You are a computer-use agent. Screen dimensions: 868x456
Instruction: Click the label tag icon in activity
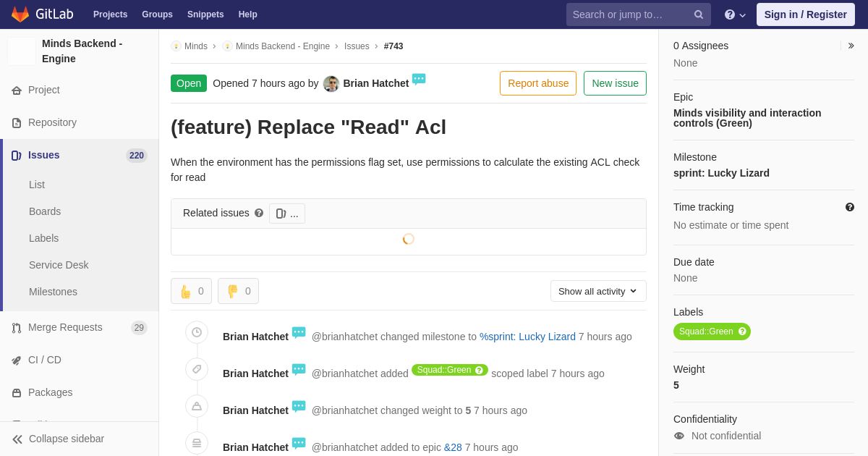point(197,370)
